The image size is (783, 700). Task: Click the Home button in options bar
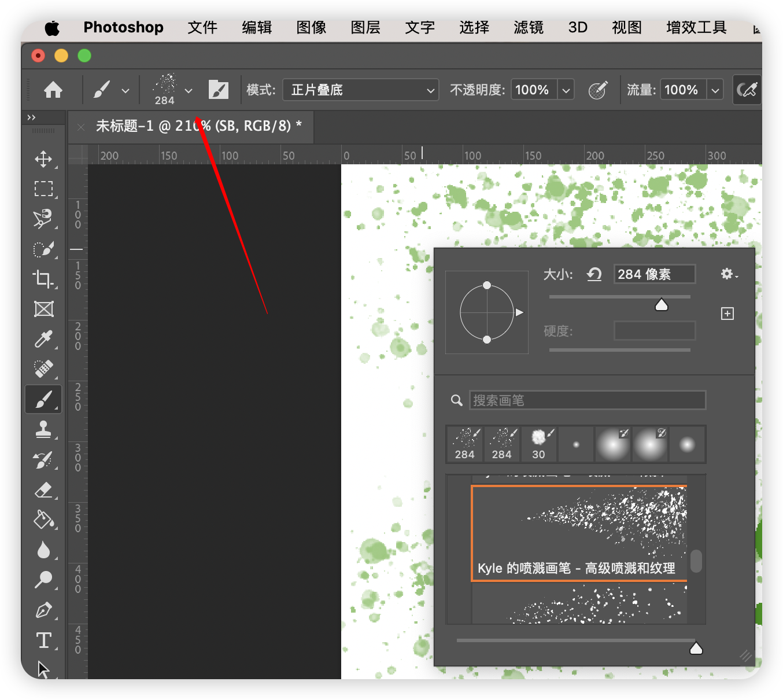(x=53, y=90)
